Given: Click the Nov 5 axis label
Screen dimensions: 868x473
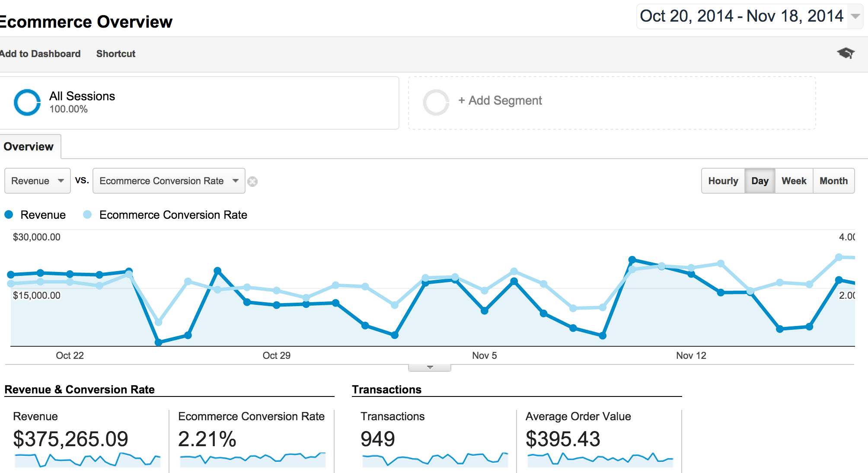Looking at the screenshot, I should coord(485,355).
